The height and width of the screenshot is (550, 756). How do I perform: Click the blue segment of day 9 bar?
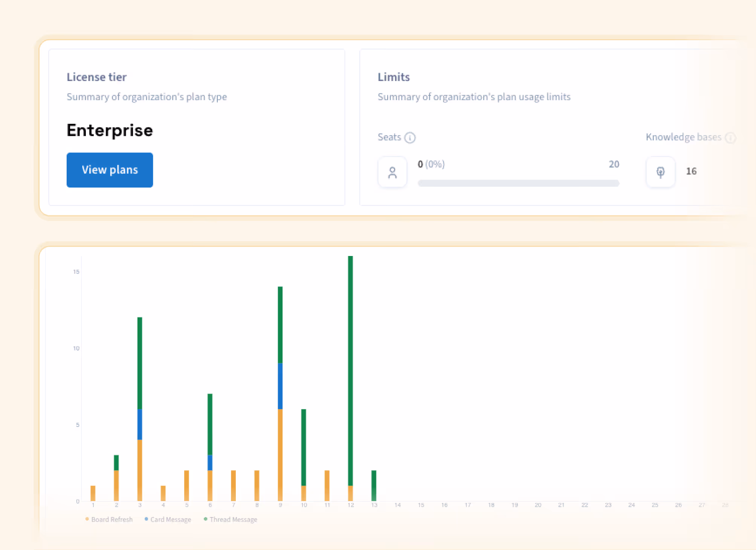(280, 386)
